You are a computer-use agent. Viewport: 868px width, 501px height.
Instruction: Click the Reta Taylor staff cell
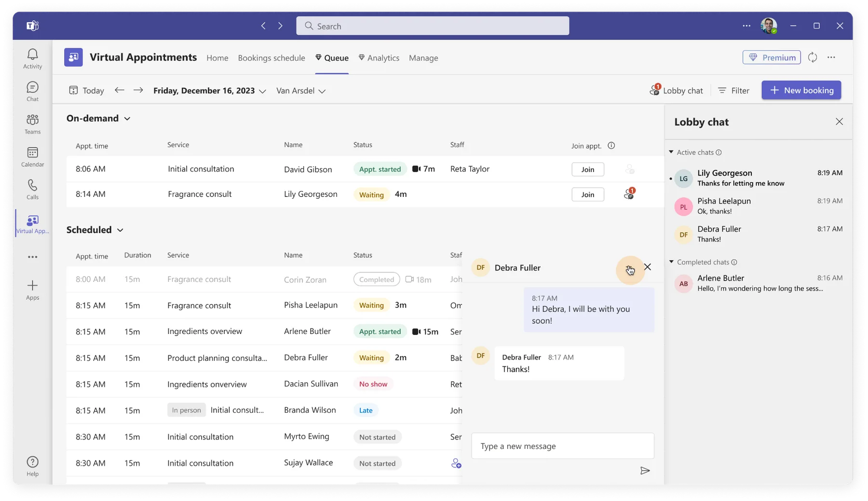point(470,169)
